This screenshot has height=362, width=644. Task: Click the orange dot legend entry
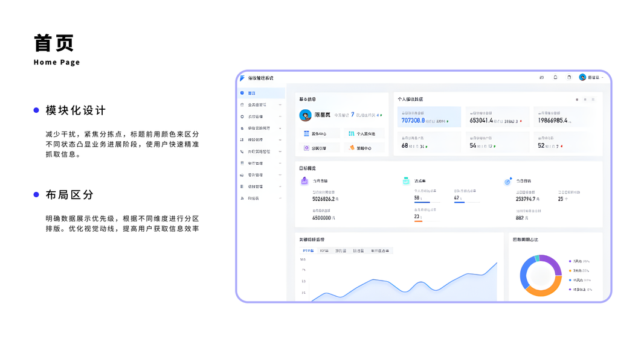tap(579, 270)
